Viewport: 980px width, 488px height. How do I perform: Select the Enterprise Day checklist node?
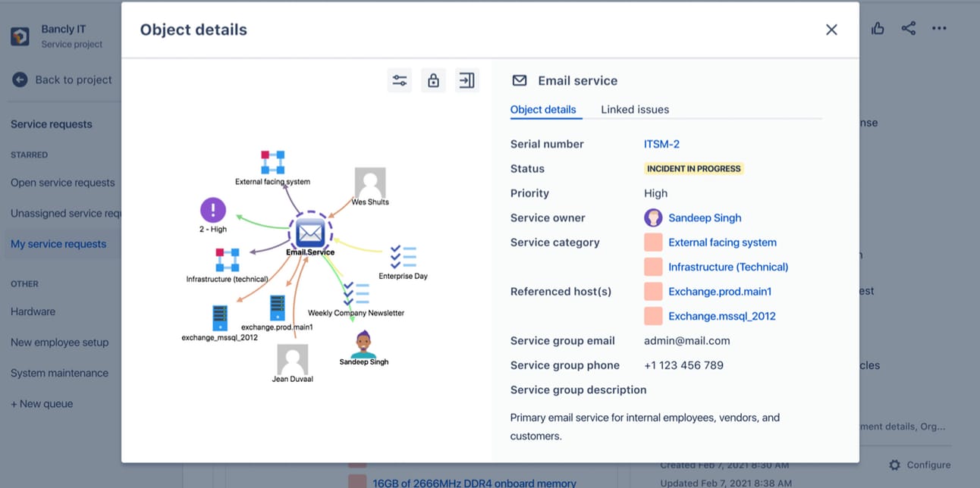(x=403, y=257)
